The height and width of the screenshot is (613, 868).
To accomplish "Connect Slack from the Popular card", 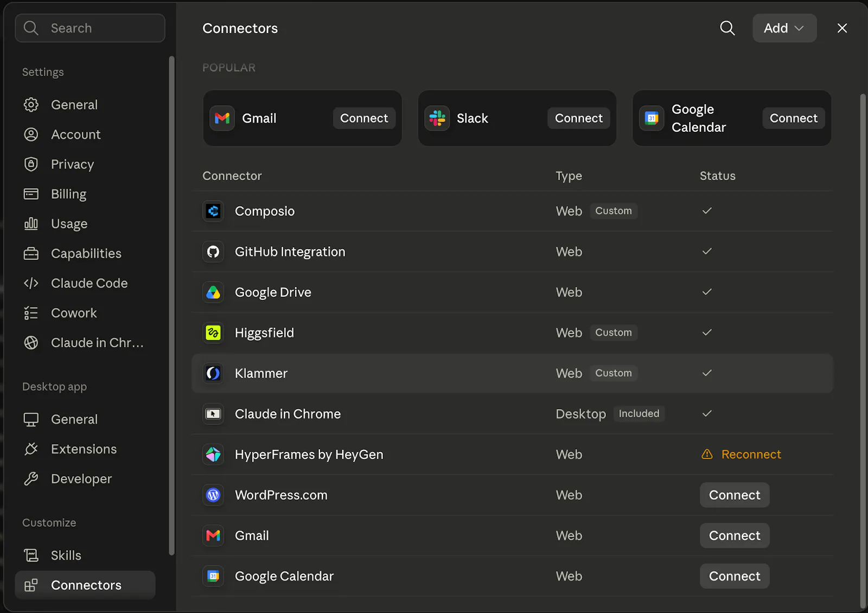I will click(x=579, y=118).
